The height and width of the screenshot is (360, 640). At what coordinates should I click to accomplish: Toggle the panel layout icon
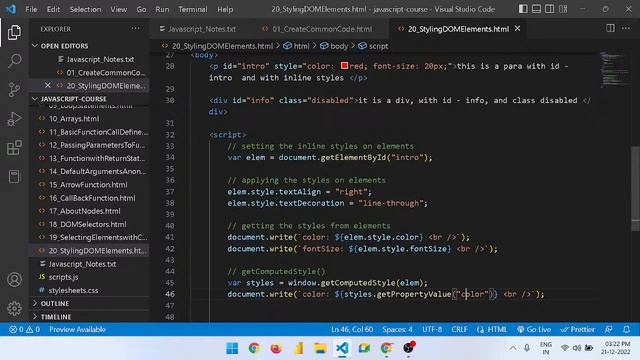tap(536, 9)
